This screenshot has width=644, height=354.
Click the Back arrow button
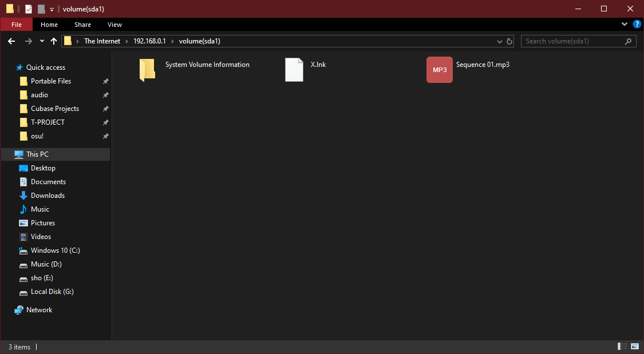[x=11, y=41]
